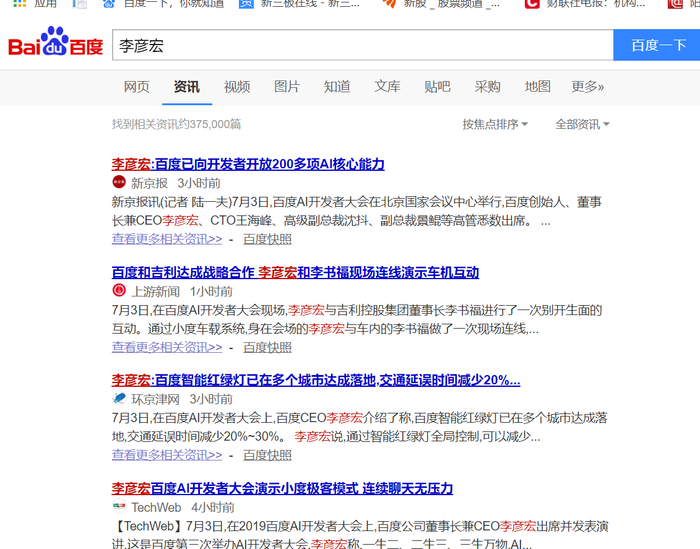700x549 pixels.
Task: Click 查看更多相关资讯 under 新京报 result
Action: click(x=167, y=239)
